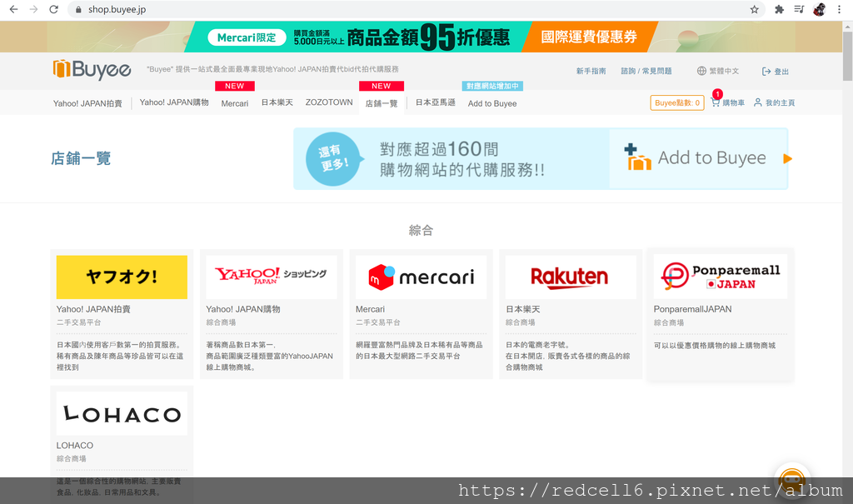Click the Buyee logo
Screen dimensions: 853x504
pos(92,69)
